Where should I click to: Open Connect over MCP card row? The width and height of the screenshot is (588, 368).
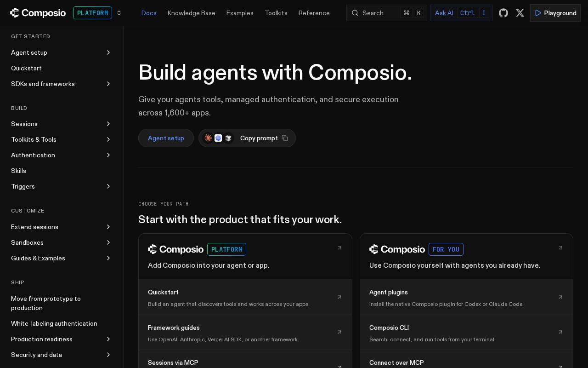[x=466, y=359]
